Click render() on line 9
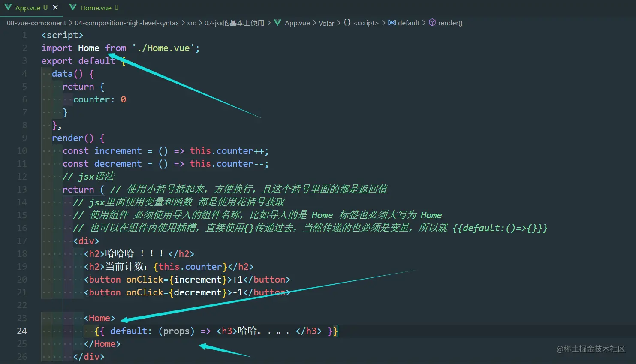Viewport: 636px width, 364px height. pyautogui.click(x=72, y=138)
